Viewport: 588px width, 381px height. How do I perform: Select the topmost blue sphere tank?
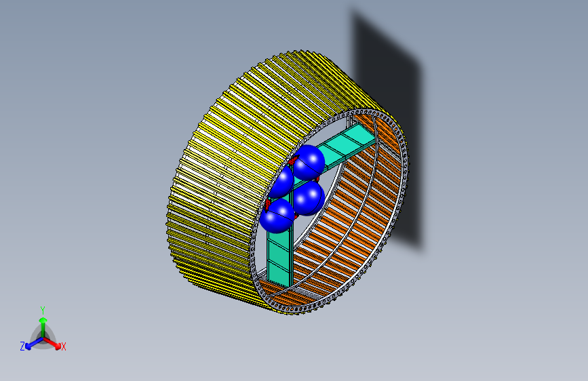[x=309, y=163]
